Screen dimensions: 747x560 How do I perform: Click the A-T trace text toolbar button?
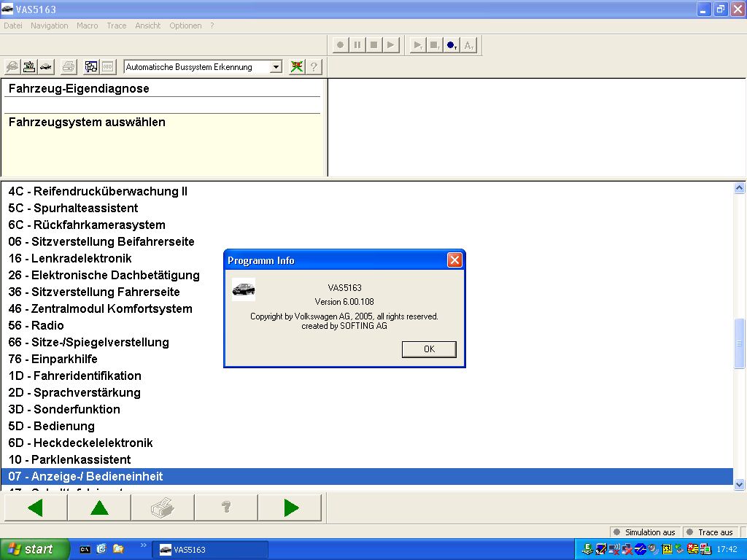click(469, 45)
